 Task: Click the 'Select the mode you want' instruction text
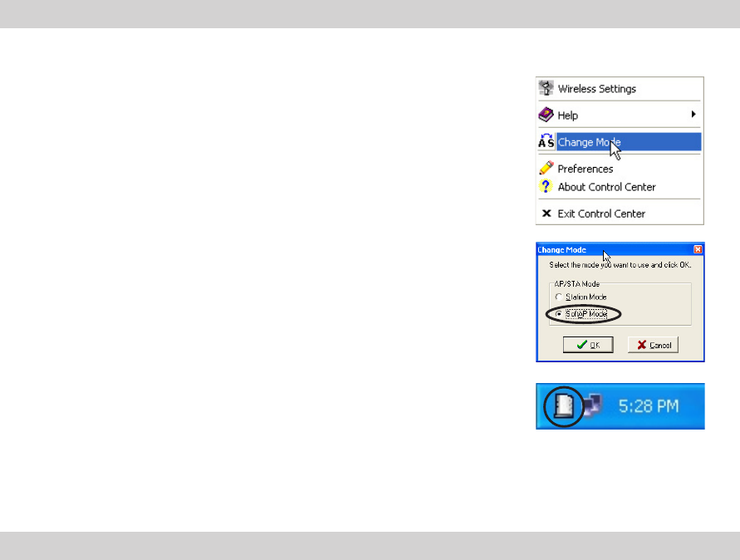pyautogui.click(x=620, y=265)
